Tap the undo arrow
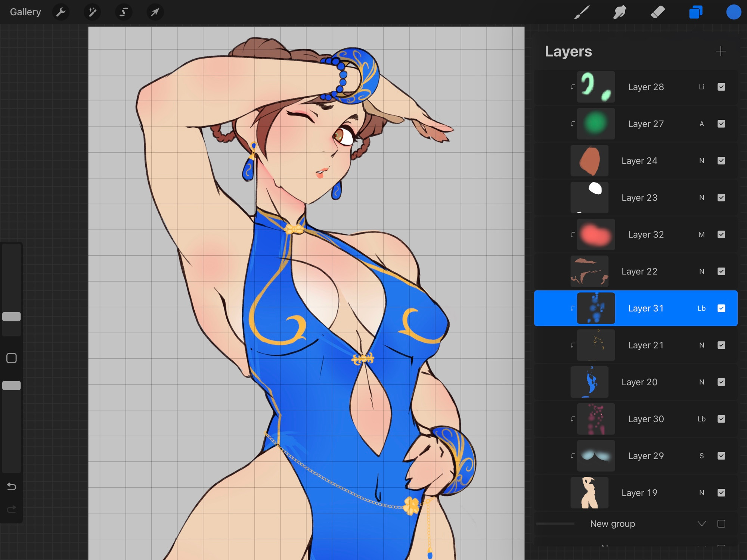Viewport: 747px width, 560px height. (12, 486)
